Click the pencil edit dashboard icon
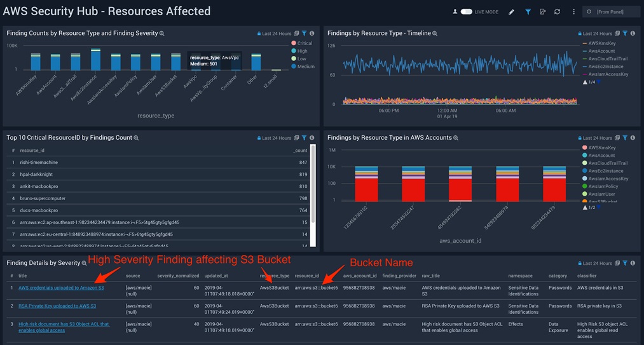 coord(511,12)
